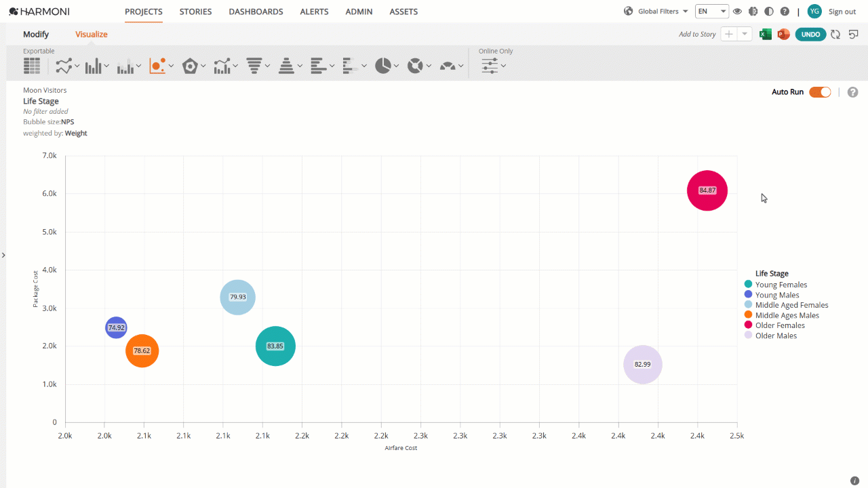Click the Middle Aged Females bubble 79.93
The image size is (868, 488).
click(x=238, y=297)
